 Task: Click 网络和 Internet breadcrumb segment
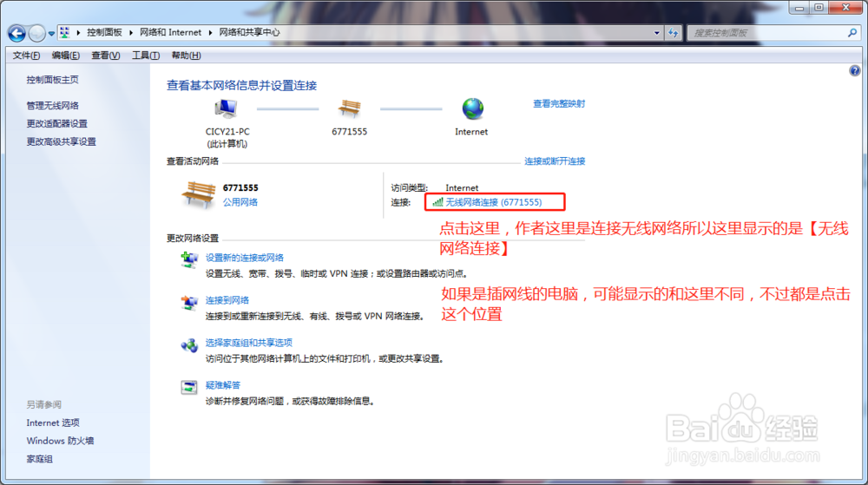(170, 33)
